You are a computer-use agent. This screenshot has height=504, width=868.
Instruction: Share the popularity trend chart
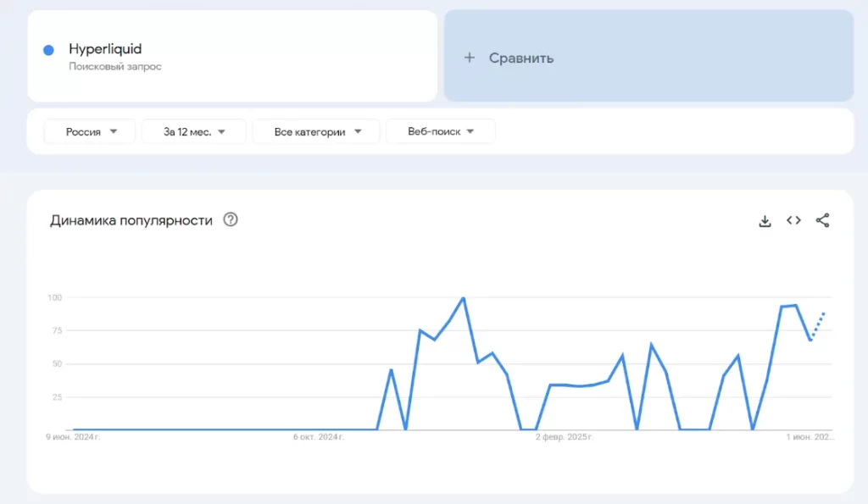[x=822, y=220]
